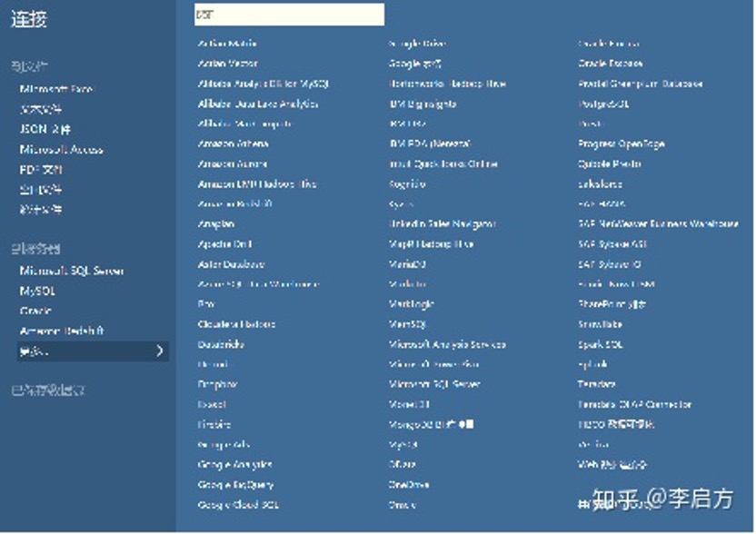Pick the Anaplan connector

coord(216,224)
